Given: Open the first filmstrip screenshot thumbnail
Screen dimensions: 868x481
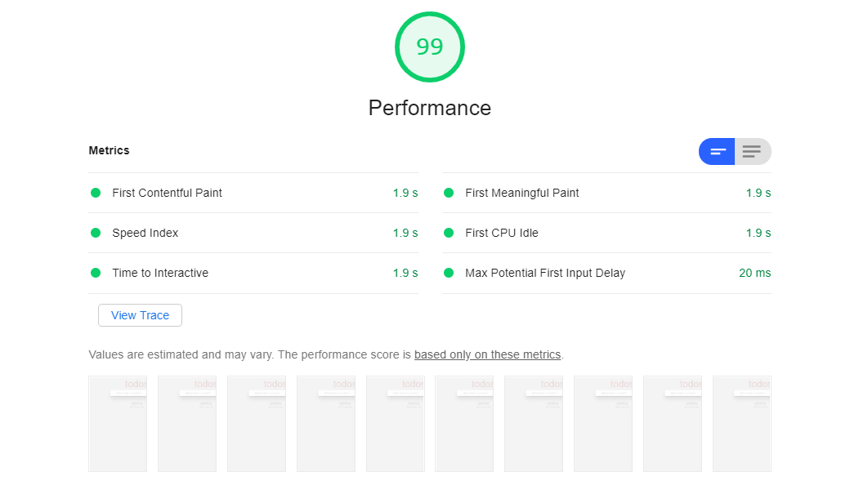Looking at the screenshot, I should tap(118, 424).
